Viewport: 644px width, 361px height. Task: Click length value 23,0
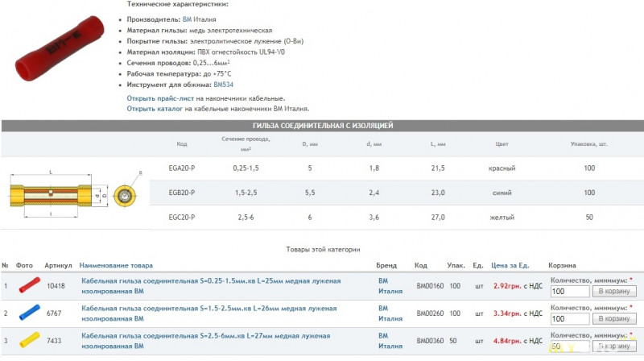[x=438, y=193]
